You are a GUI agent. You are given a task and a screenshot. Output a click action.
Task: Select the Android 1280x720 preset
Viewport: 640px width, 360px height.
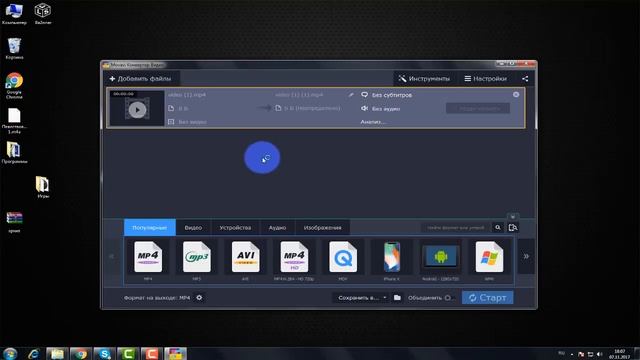[x=440, y=260]
